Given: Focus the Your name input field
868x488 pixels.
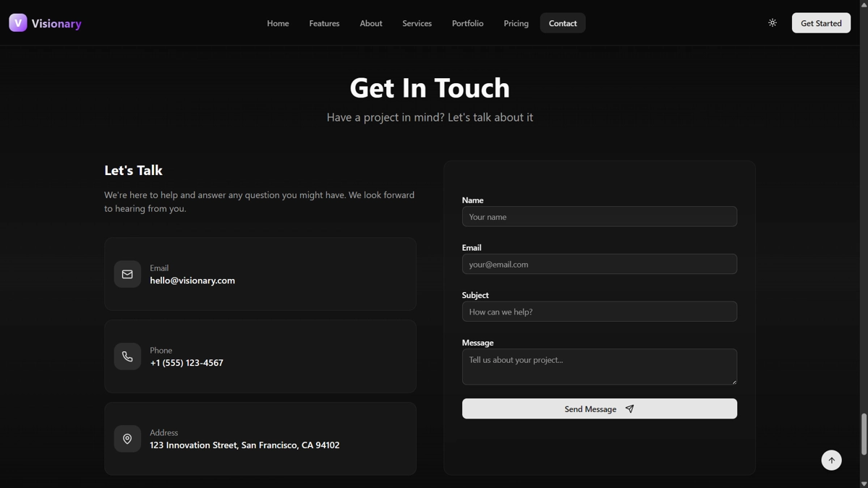Looking at the screenshot, I should [x=599, y=217].
